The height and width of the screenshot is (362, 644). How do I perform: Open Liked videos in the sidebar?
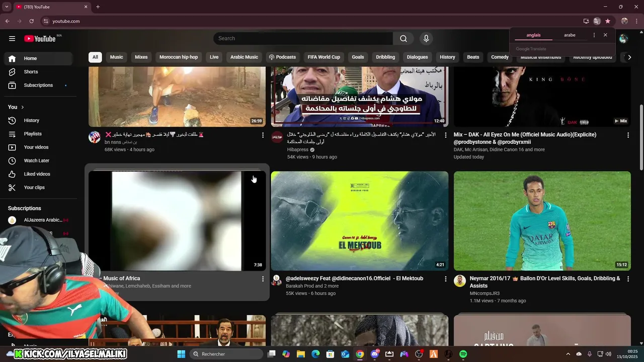click(x=38, y=174)
